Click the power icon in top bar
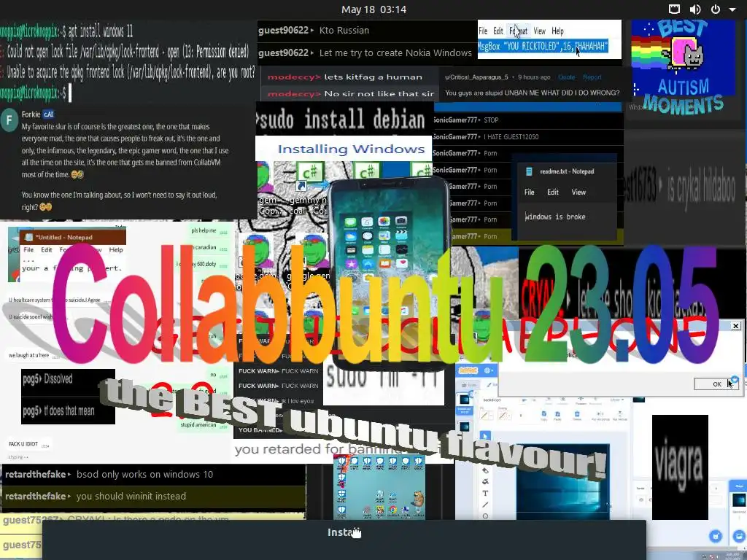This screenshot has width=747, height=560. (716, 9)
